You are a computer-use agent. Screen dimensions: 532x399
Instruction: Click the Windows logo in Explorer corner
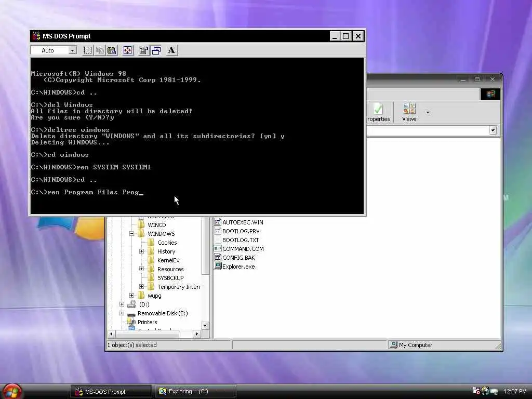coord(490,94)
